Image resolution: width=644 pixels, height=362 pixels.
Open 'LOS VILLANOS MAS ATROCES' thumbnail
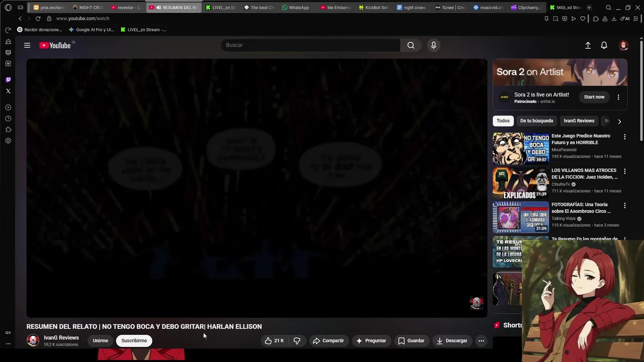coord(521,183)
